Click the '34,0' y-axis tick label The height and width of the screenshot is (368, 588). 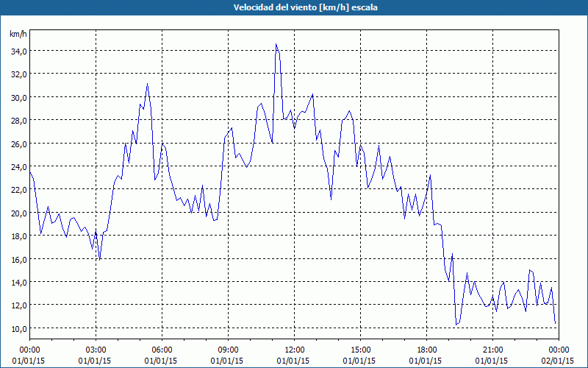(x=18, y=51)
